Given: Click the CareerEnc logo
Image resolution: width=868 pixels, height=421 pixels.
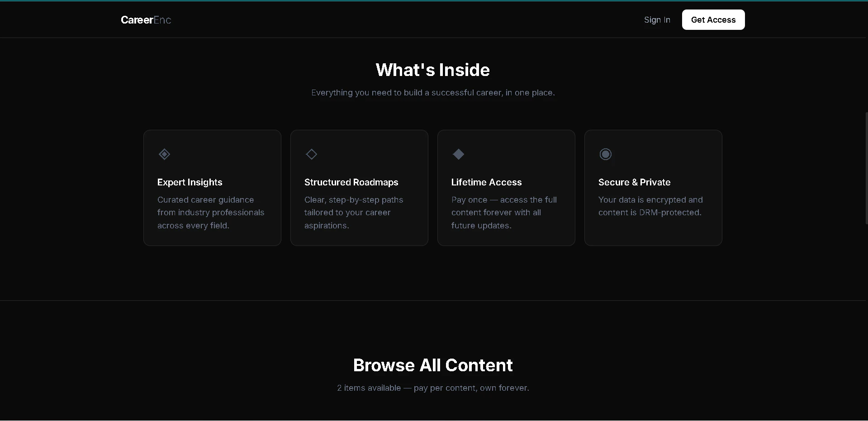Looking at the screenshot, I should 146,20.
